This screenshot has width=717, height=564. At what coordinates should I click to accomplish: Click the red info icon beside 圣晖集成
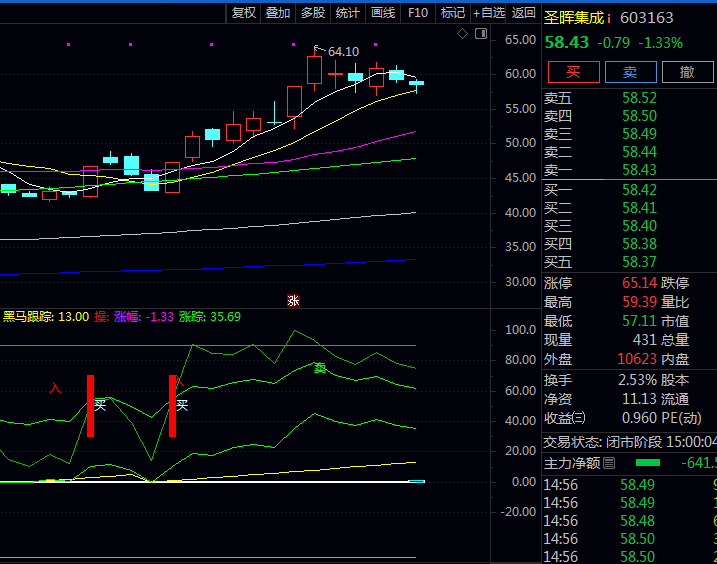(x=610, y=17)
